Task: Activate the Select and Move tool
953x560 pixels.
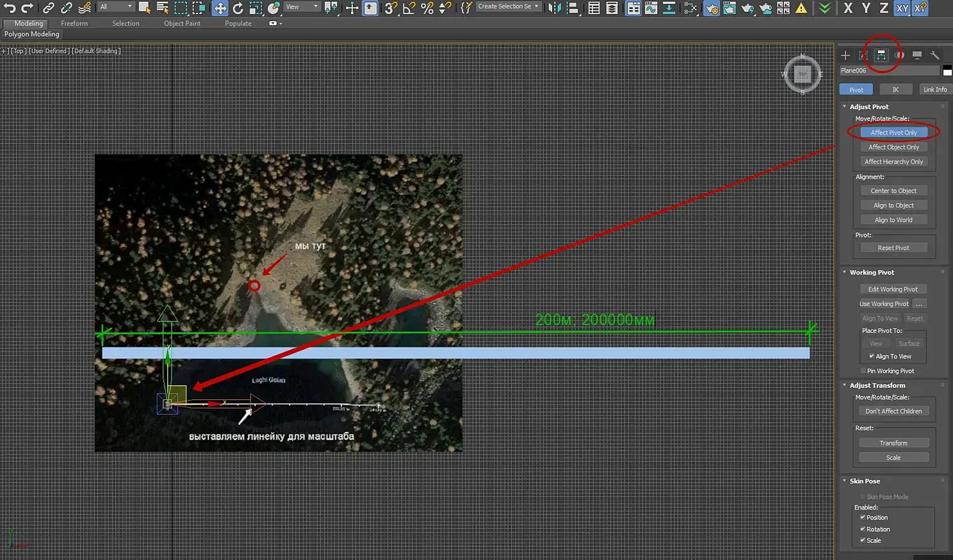Action: coord(220,8)
